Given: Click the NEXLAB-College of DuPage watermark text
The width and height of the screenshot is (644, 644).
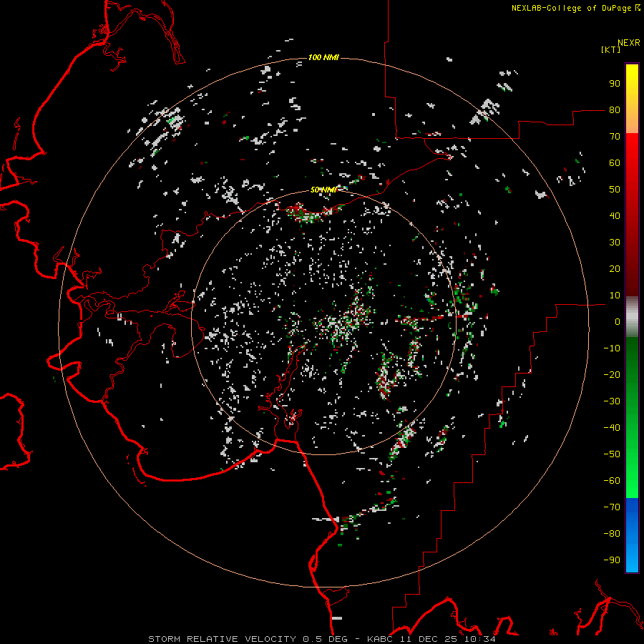Looking at the screenshot, I should [575, 8].
